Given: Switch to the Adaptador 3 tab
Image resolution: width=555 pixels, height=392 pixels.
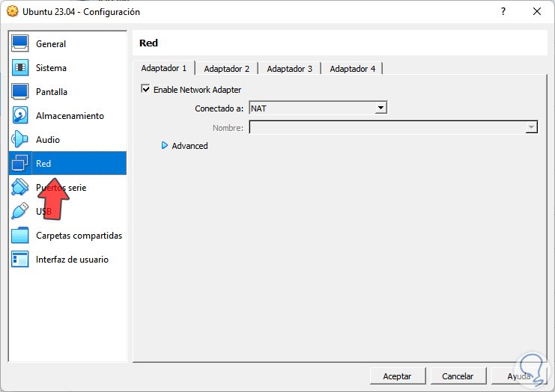Looking at the screenshot, I should (289, 69).
